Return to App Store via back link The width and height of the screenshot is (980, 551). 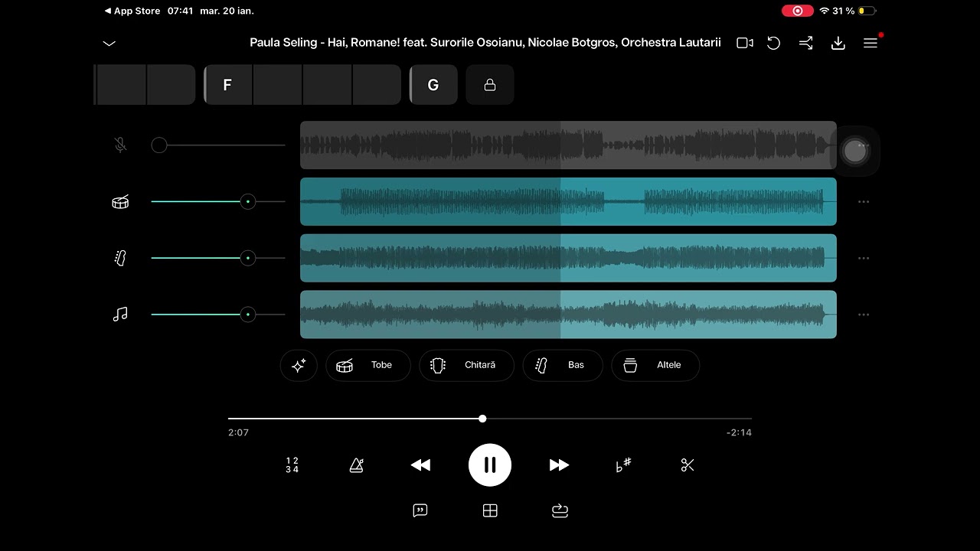132,11
